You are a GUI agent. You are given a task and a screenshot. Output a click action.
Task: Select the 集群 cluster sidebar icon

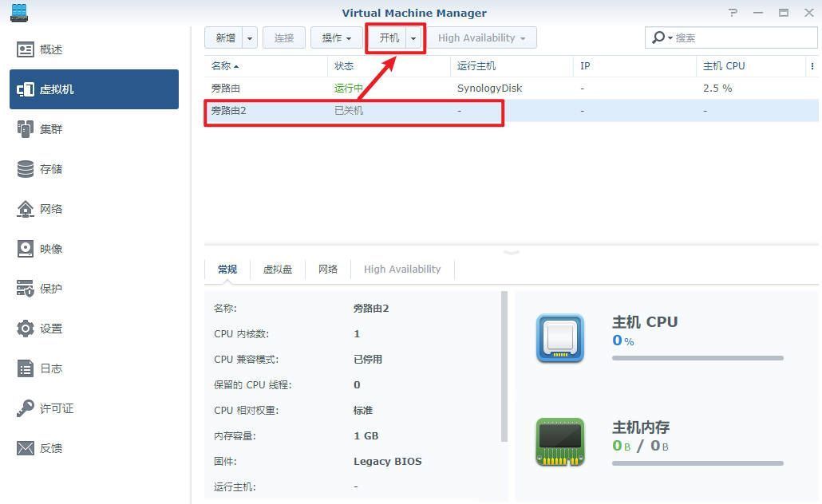coord(26,129)
